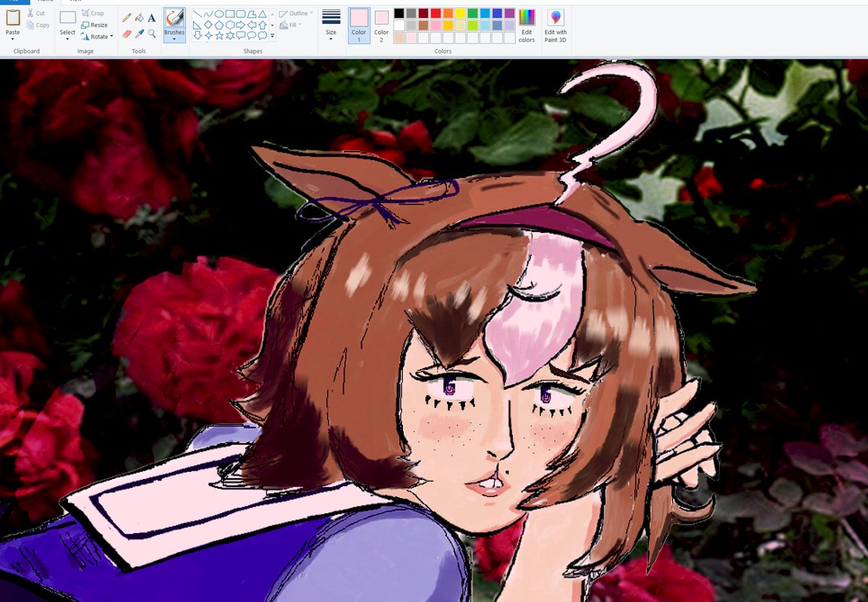Select the Pencil tool
868x602 pixels.
tap(127, 17)
